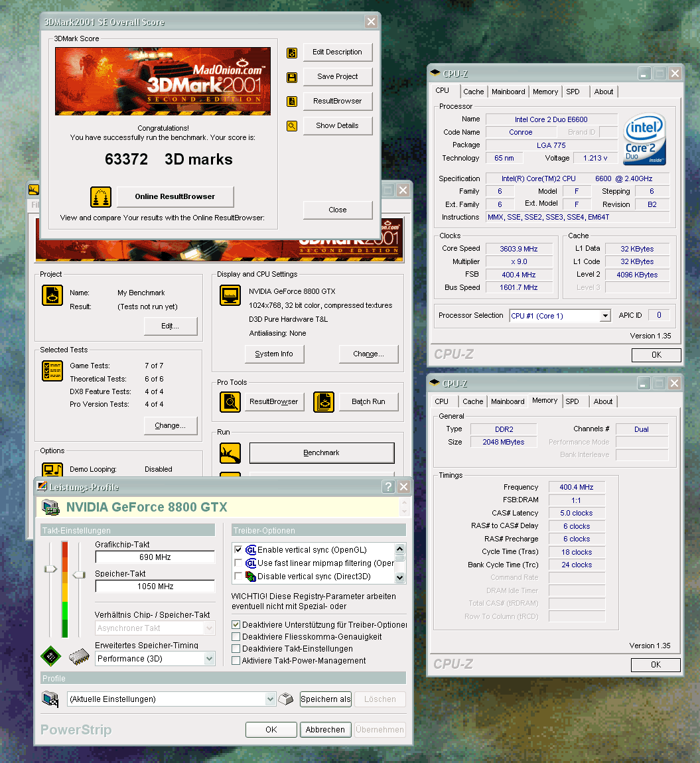Switch to Cache tab in CPU-Z processor window
Image resolution: width=700 pixels, height=763 pixels.
tap(473, 92)
